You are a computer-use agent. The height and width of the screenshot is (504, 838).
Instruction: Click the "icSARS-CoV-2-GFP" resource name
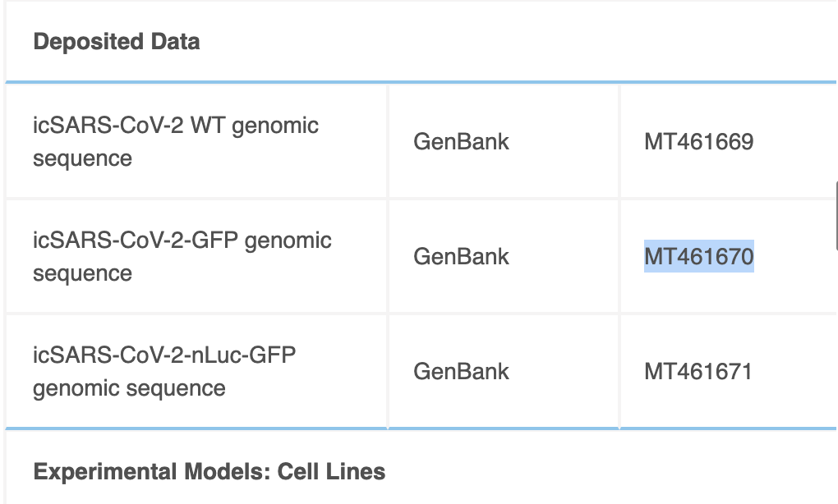136,241
